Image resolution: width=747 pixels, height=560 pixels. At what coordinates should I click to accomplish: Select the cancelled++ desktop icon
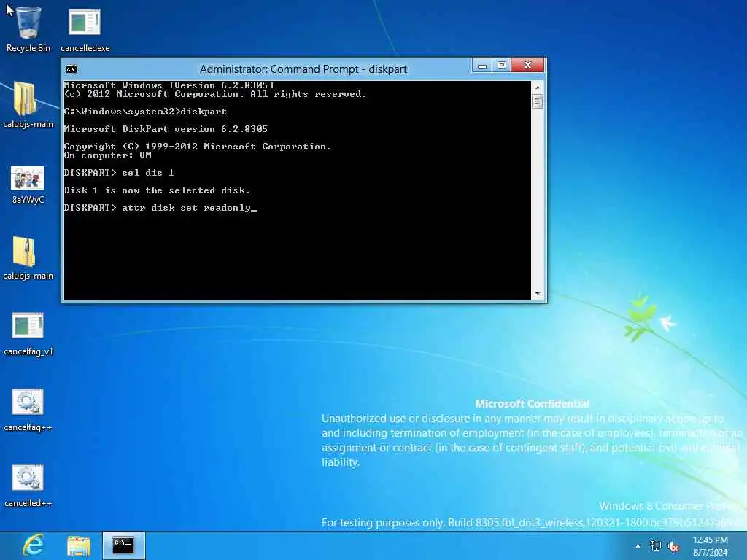[28, 486]
